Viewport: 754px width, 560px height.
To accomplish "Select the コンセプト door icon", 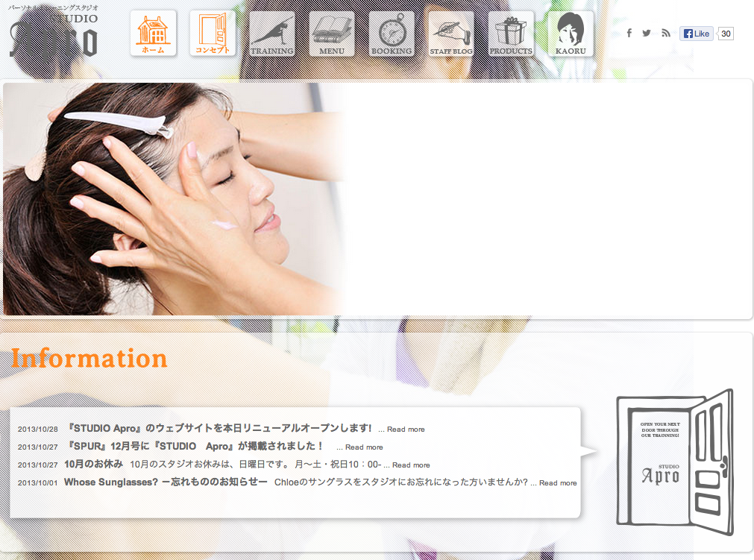I will click(x=213, y=32).
